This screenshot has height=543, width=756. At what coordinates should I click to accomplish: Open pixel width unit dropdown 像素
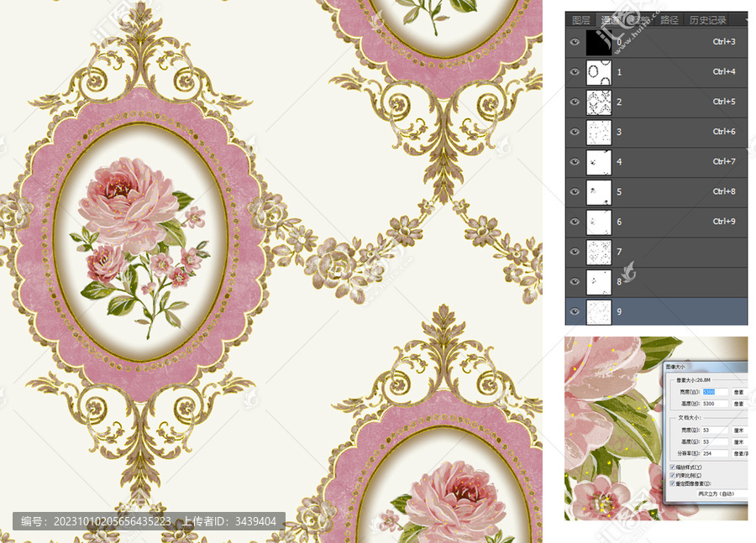click(x=740, y=392)
